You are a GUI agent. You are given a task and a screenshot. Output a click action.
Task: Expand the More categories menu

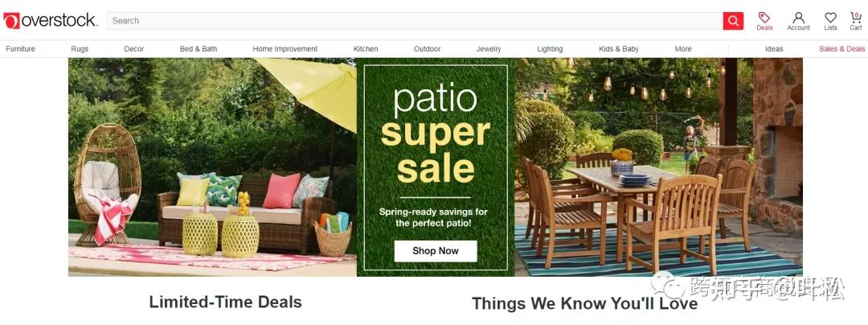point(683,49)
